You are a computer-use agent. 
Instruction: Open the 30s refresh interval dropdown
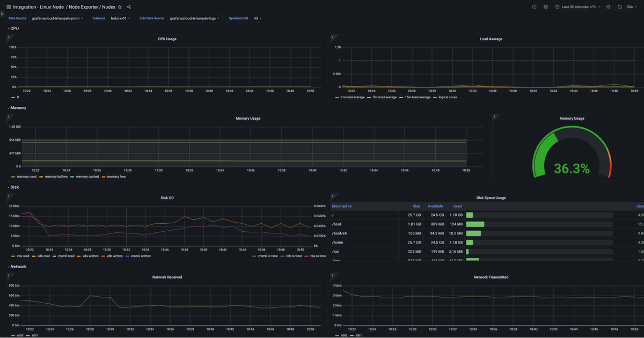(x=632, y=7)
